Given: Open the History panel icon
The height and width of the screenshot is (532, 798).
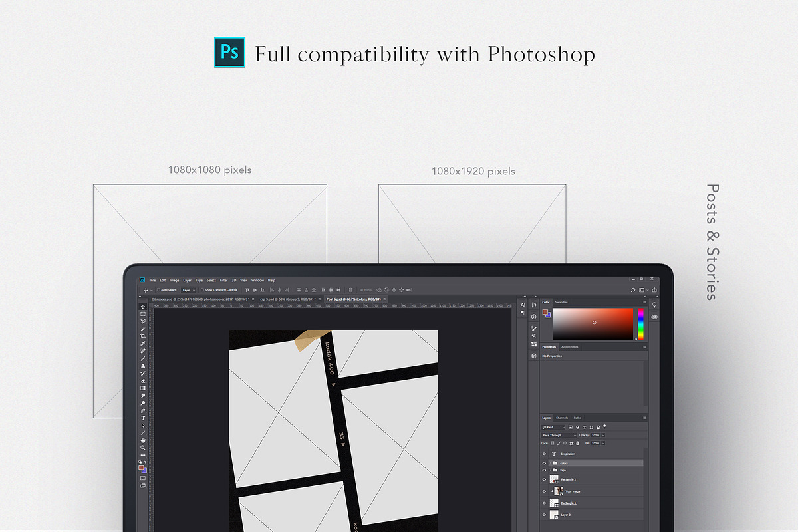Looking at the screenshot, I should tap(534, 305).
